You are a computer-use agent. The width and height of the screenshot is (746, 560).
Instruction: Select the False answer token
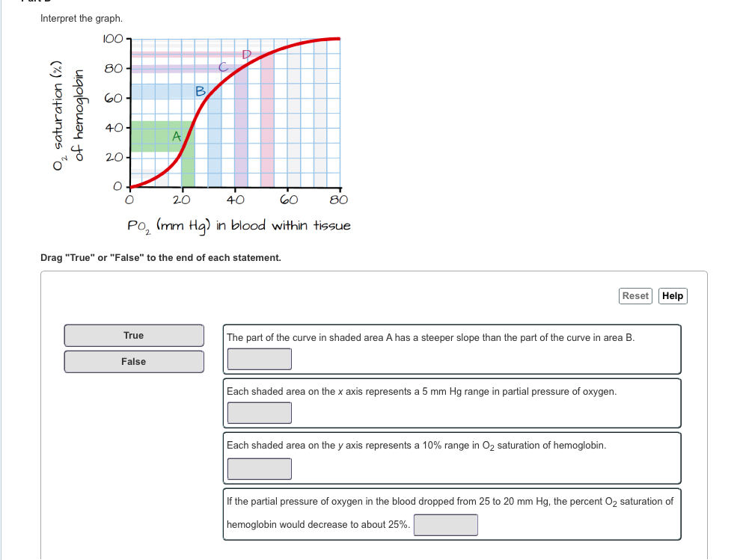tap(133, 361)
